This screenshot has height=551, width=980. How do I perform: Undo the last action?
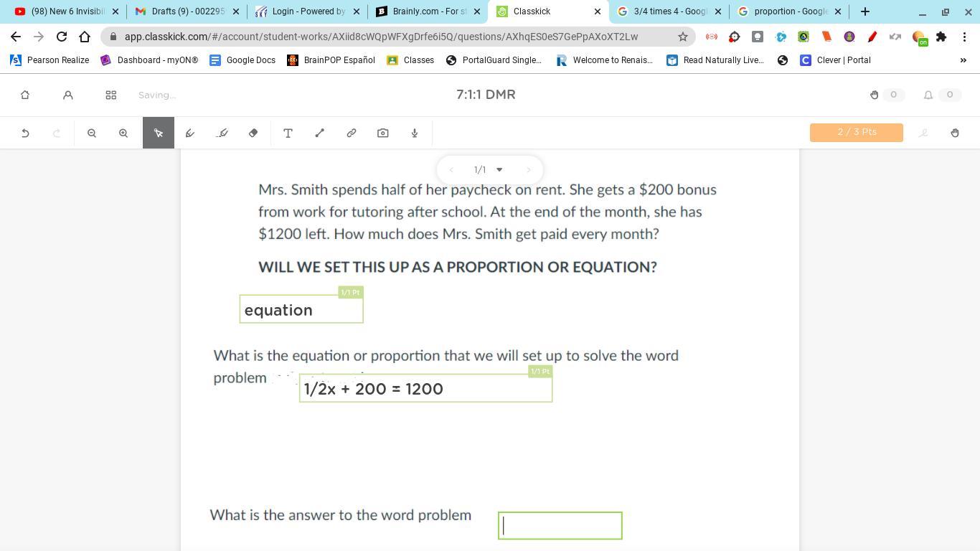point(25,133)
